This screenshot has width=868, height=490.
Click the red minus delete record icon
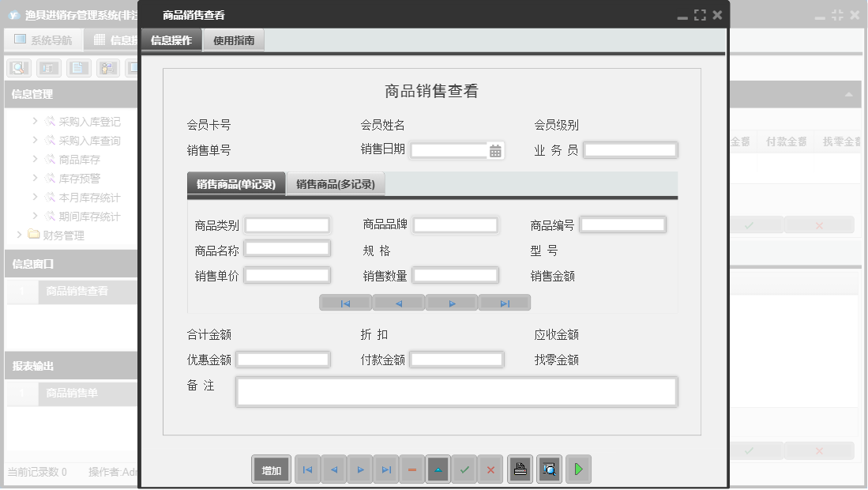412,469
